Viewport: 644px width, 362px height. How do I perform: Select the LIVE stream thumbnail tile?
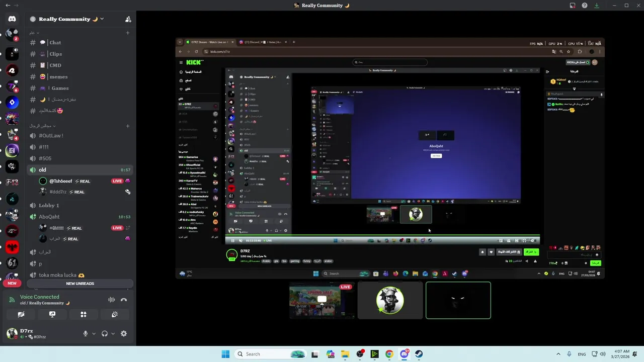coord(322,300)
